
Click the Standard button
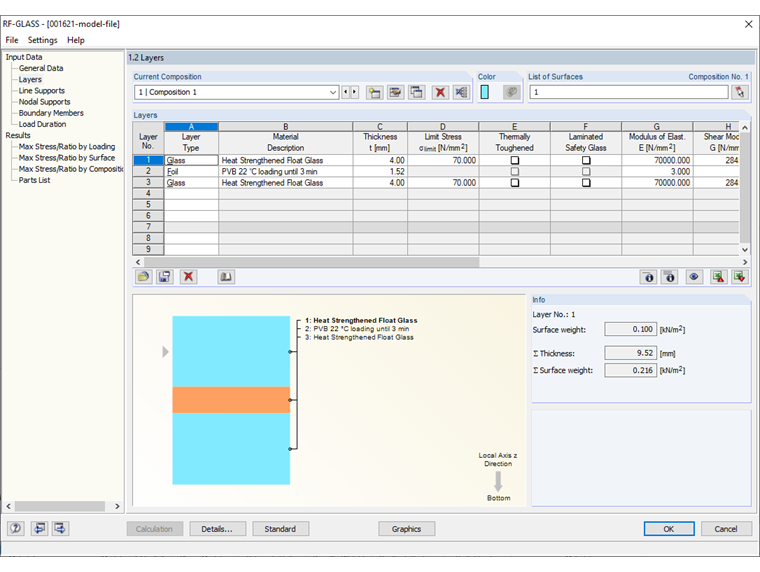pyautogui.click(x=280, y=529)
